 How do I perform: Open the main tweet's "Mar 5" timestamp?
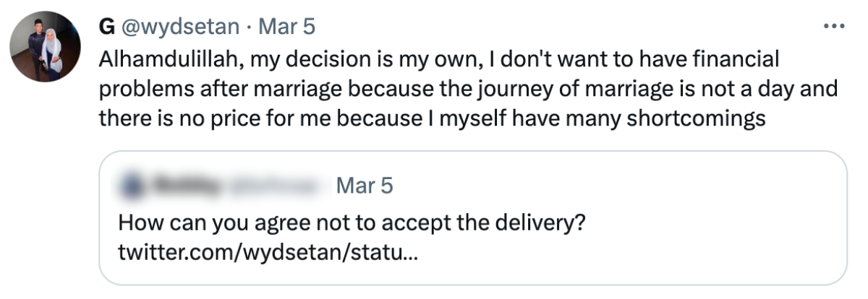coord(287,27)
